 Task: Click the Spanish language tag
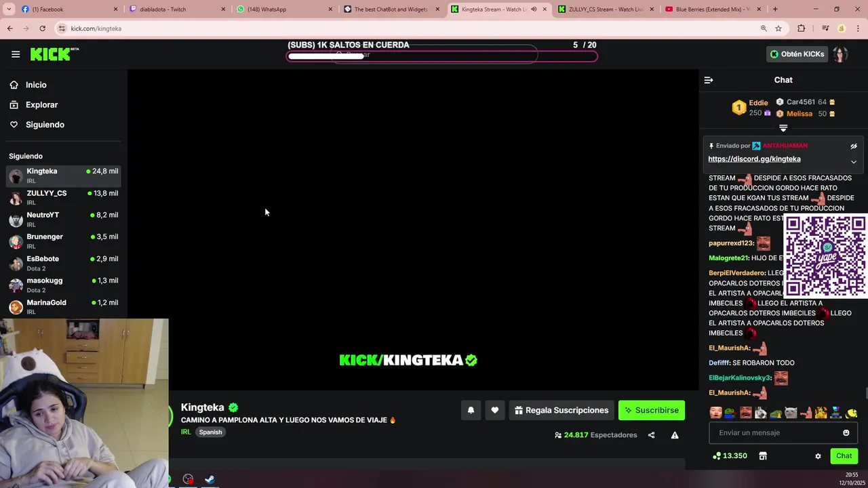(x=210, y=432)
